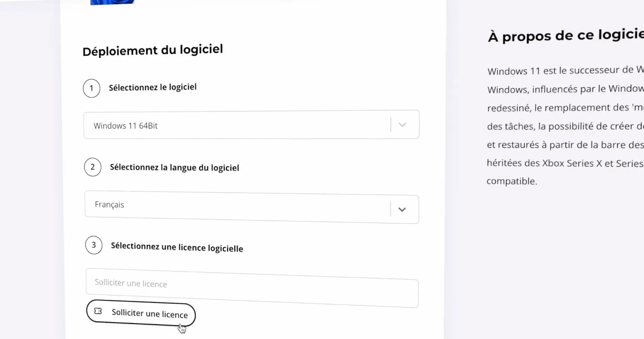The width and height of the screenshot is (644, 339).
Task: Click the Sélectionnez une licence logicielle label
Action: click(177, 247)
